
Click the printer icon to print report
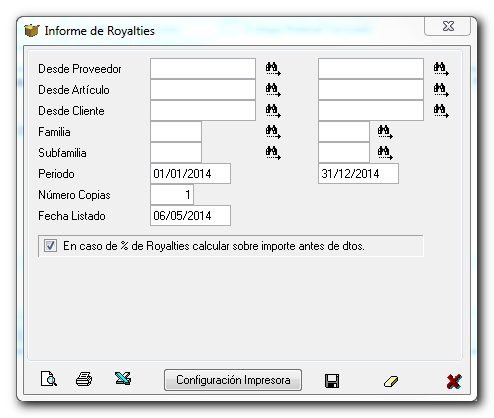(x=84, y=379)
